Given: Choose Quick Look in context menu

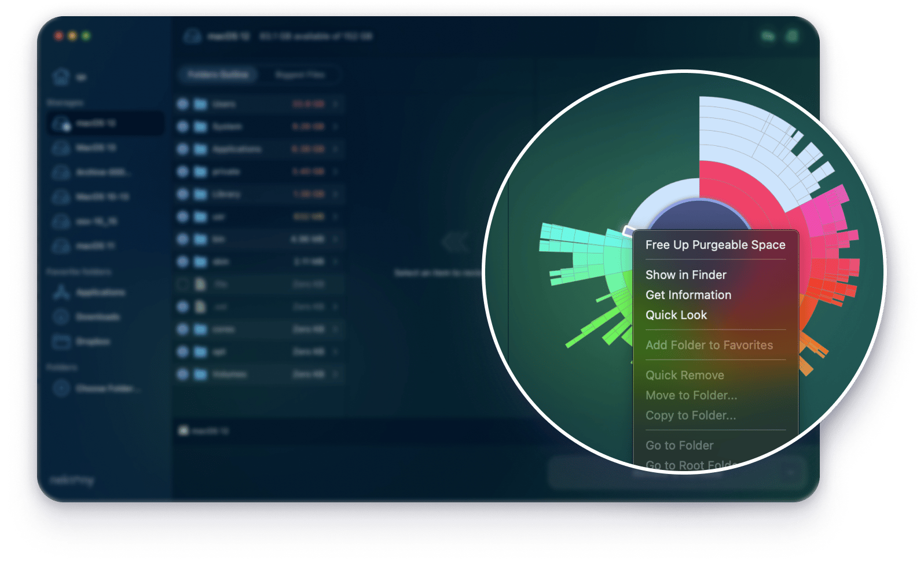Looking at the screenshot, I should pos(676,315).
